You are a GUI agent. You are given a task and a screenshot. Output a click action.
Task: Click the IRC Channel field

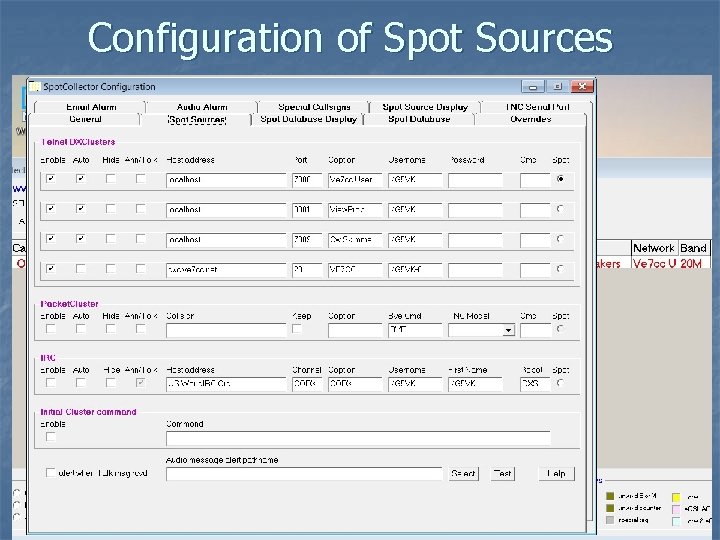307,384
